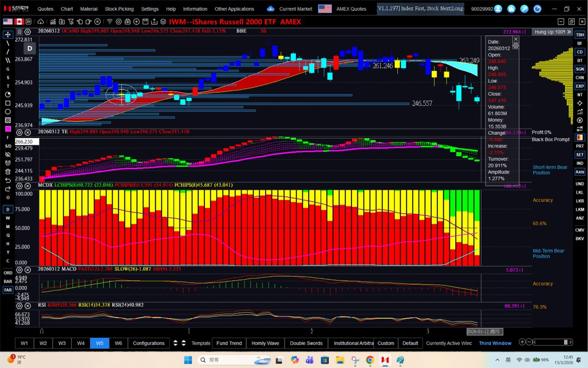Select the rectangle drawing tool
588x368 pixels.
click(8, 103)
